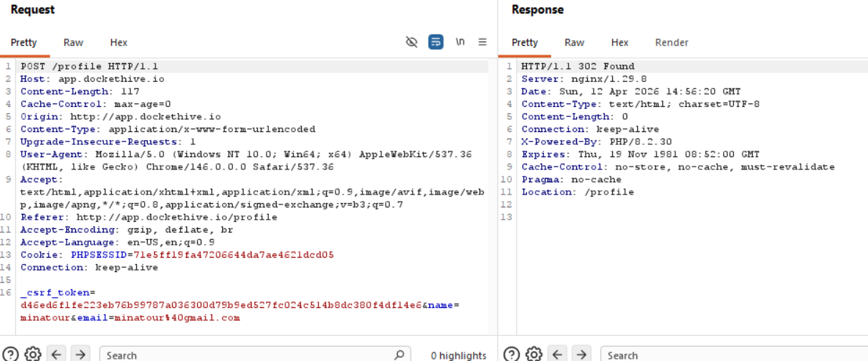868x361 pixels.
Task: Open Request search settings gear
Action: click(33, 354)
